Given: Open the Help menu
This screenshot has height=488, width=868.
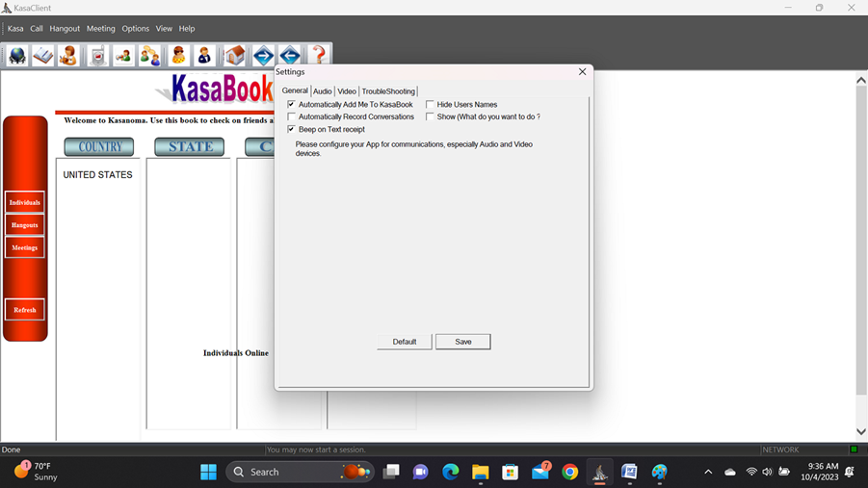Looking at the screenshot, I should tap(187, 28).
